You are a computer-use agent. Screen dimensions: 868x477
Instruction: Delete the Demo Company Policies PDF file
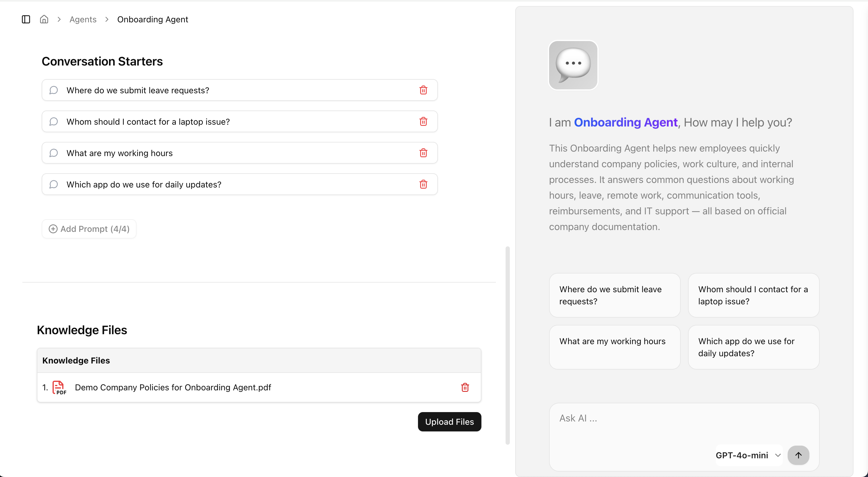click(465, 387)
